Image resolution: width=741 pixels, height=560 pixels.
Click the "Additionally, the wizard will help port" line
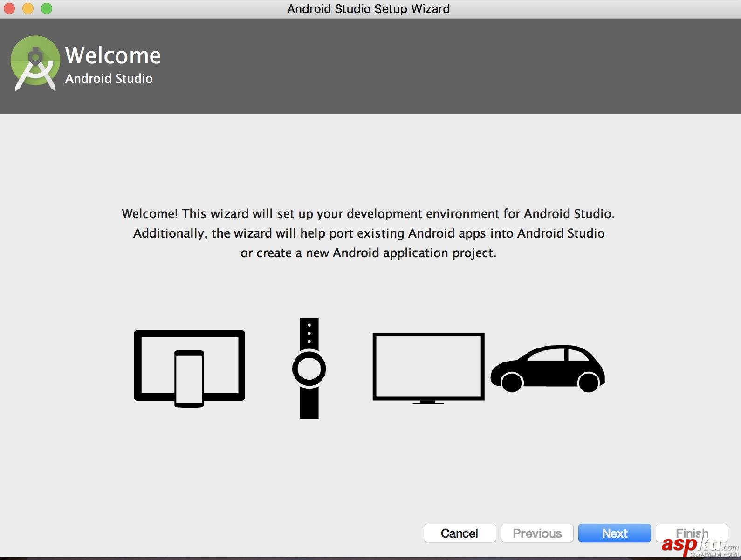(369, 233)
